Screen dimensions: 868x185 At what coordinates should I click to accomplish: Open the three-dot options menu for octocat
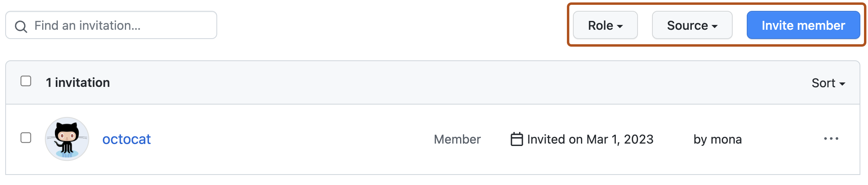click(831, 139)
